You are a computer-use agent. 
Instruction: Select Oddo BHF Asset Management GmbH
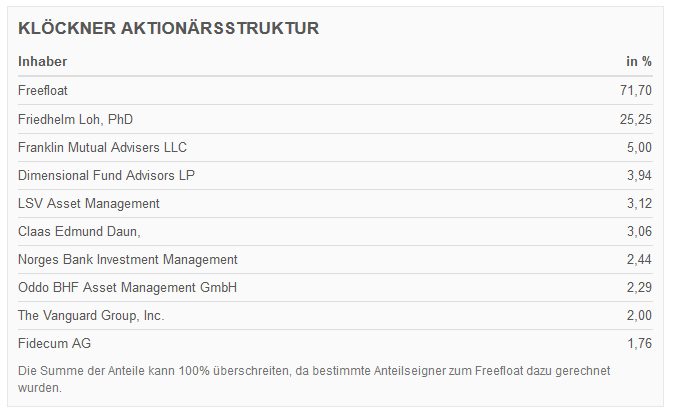click(x=128, y=287)
